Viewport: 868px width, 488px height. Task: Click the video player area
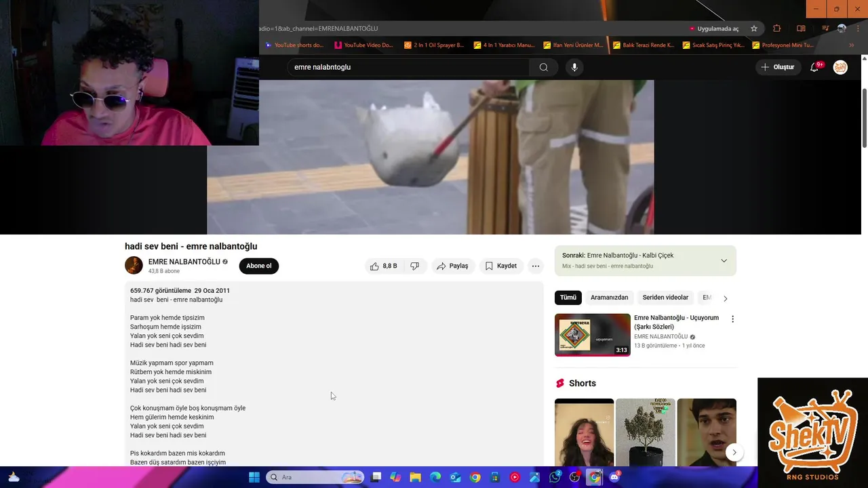click(x=430, y=157)
